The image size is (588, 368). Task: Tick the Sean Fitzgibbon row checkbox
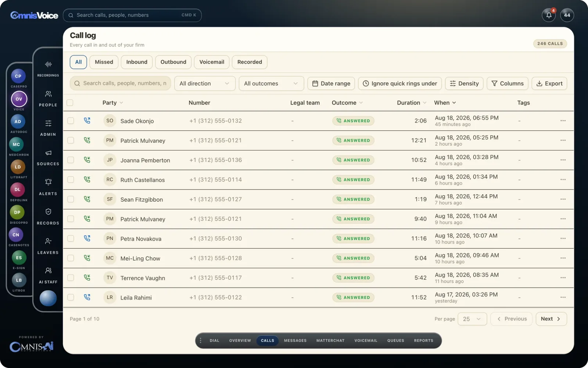(x=71, y=199)
